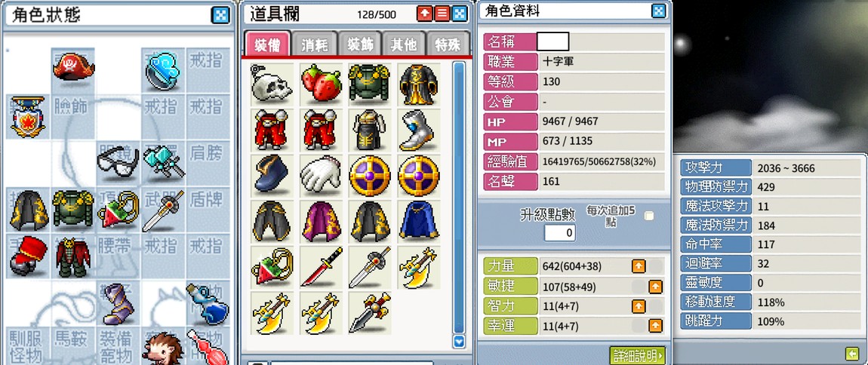Click the equipped red pirate hat
The height and width of the screenshot is (365, 868).
[x=74, y=69]
